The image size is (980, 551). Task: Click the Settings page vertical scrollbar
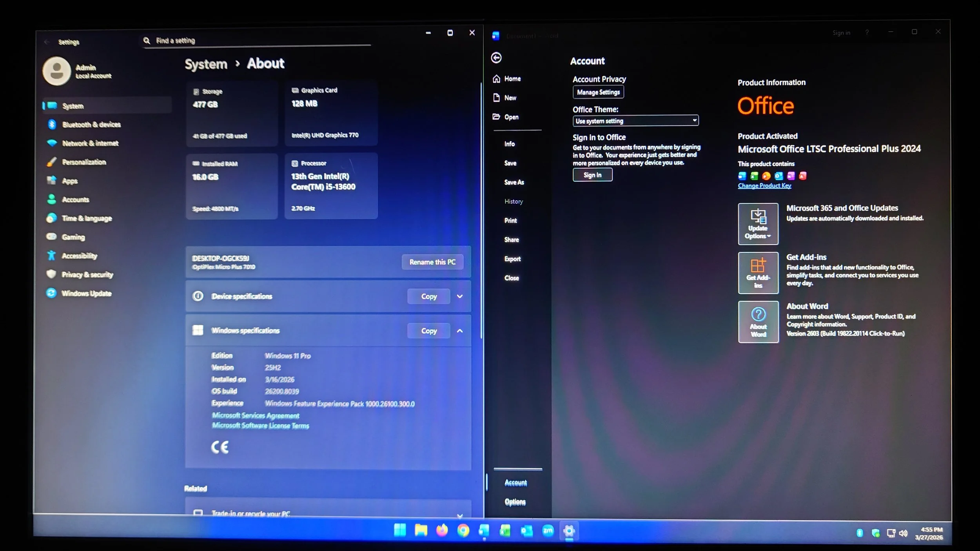481,210
